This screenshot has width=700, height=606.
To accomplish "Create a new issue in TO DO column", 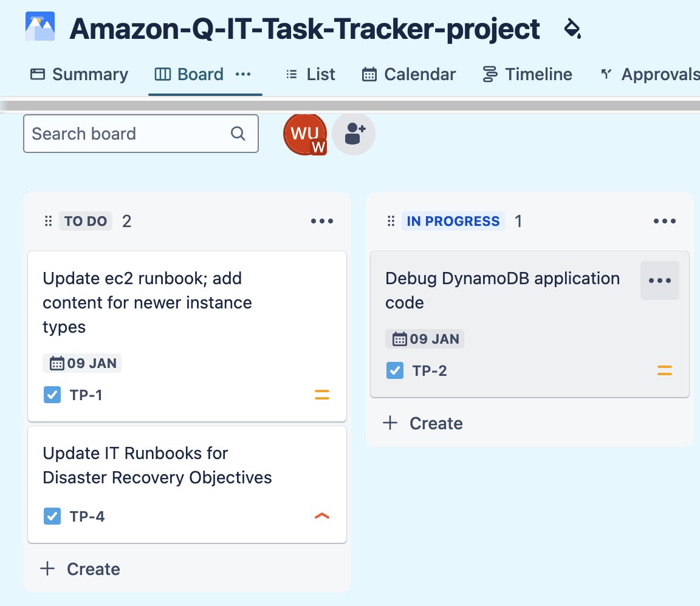I will 80,569.
